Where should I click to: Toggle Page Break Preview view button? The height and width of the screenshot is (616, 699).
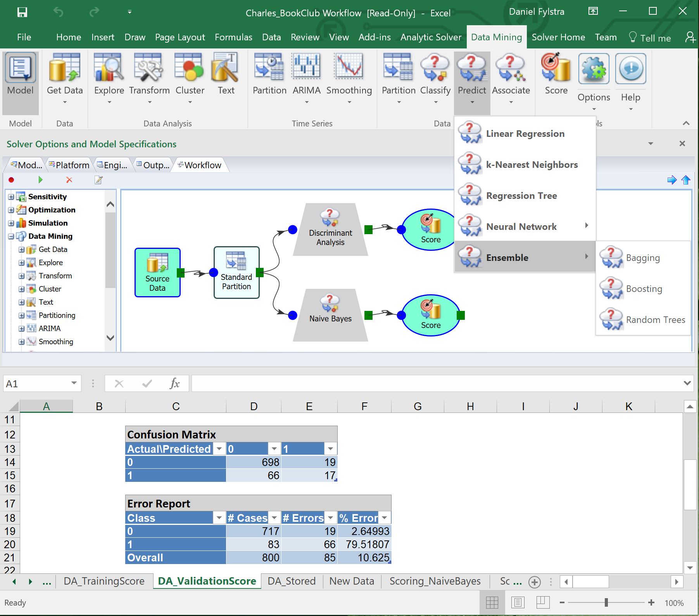(x=543, y=602)
